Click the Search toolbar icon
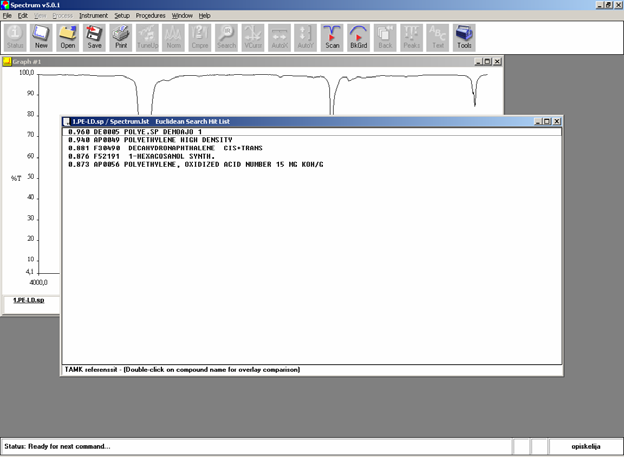624x457 pixels. pos(226,37)
